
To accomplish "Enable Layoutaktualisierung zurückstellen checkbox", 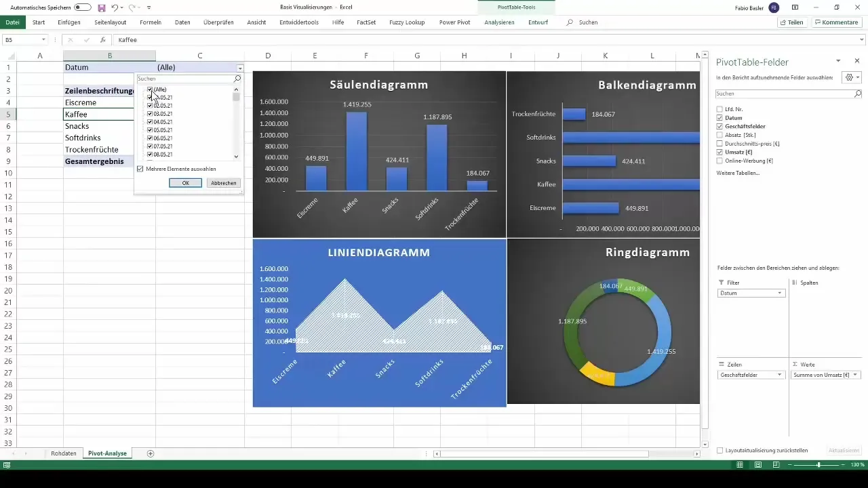I will (719, 450).
